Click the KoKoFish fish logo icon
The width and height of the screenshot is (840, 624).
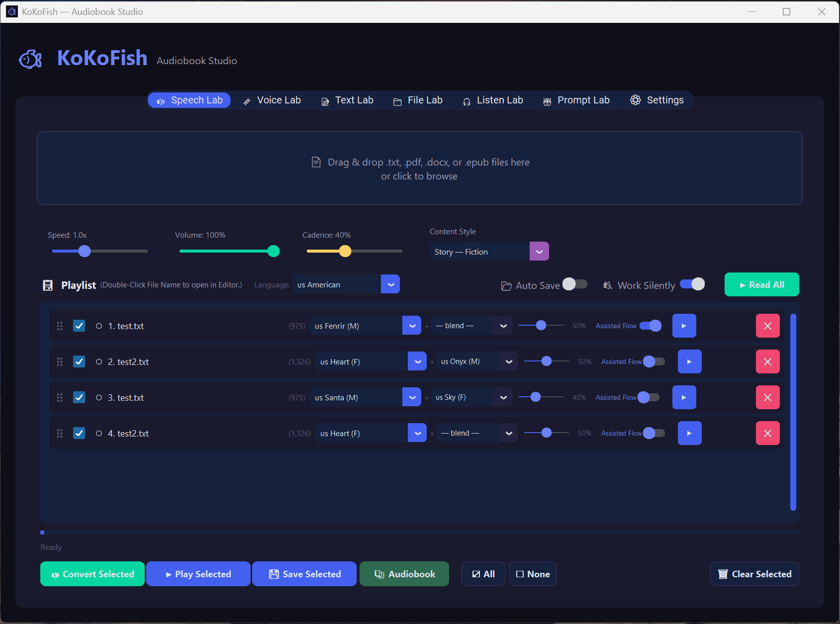point(30,59)
